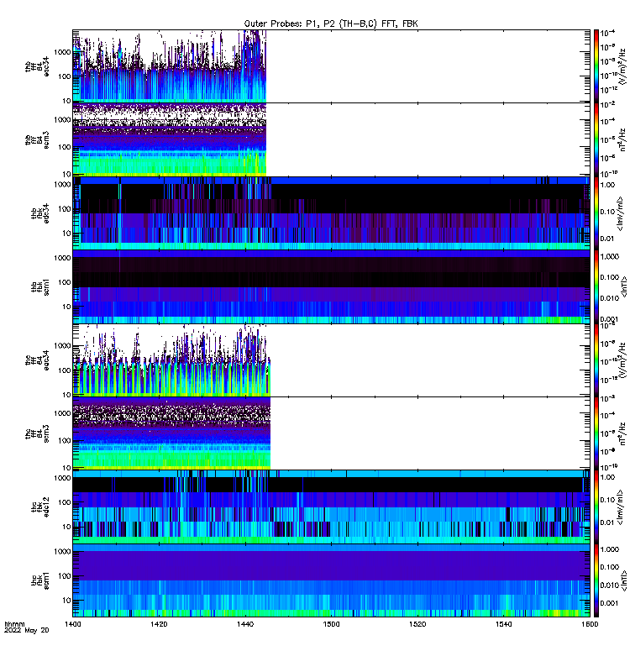Click the '<|nT|>' unit label of the thc fbk scm1 panel
630x672 pixels.
(624, 581)
